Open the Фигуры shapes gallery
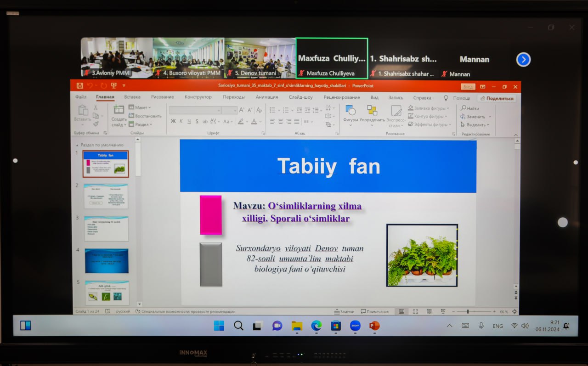 point(351,111)
